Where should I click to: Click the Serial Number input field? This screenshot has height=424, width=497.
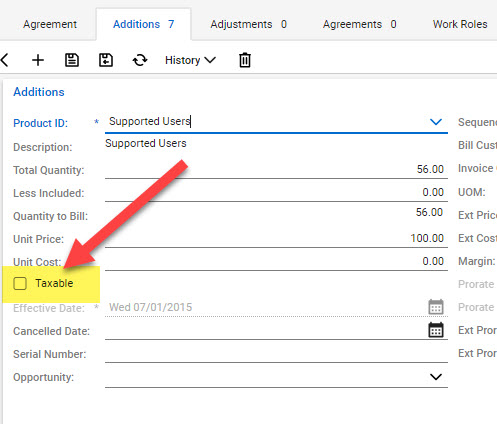(276, 353)
